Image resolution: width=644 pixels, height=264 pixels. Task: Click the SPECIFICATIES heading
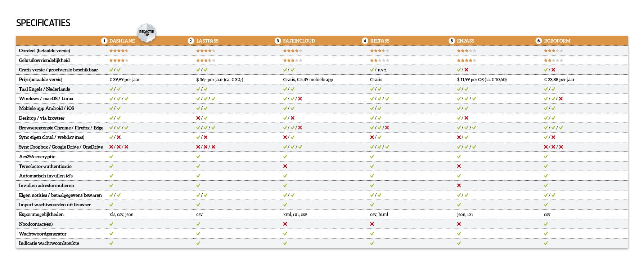click(43, 23)
